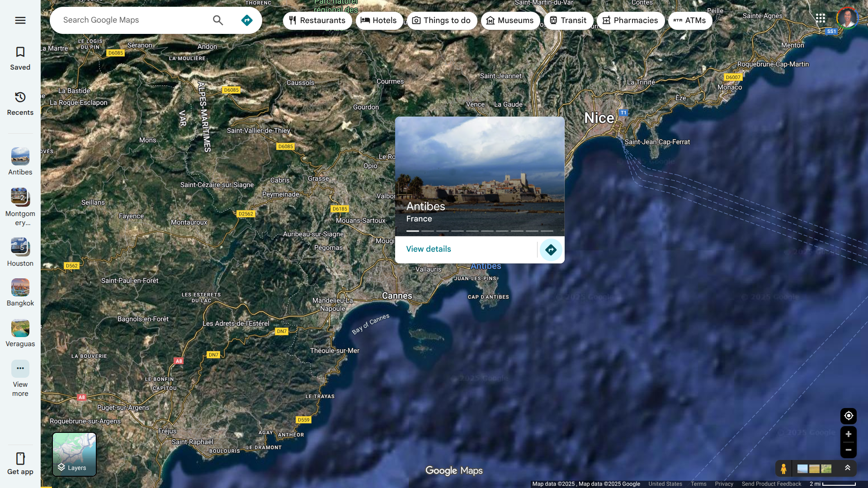The width and height of the screenshot is (868, 488).
Task: Click the Google apps grid icon
Action: point(821,19)
